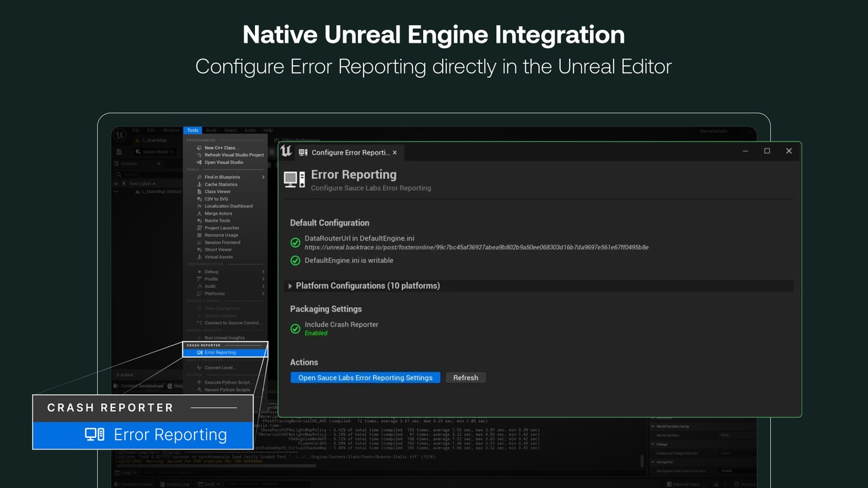Viewport: 868px width, 488px height.
Task: Open Recent Python Scripts
Action: pyautogui.click(x=225, y=390)
